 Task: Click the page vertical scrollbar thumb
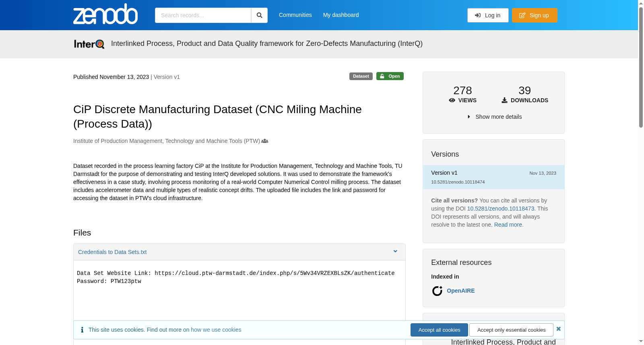[x=641, y=67]
